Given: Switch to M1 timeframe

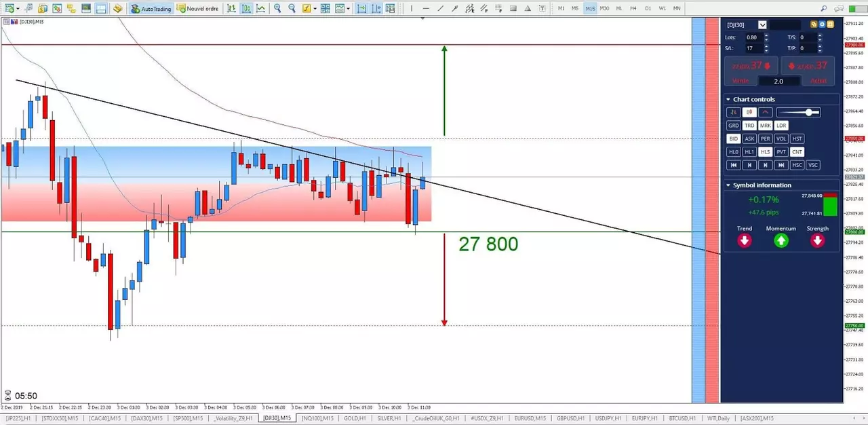Looking at the screenshot, I should point(561,9).
